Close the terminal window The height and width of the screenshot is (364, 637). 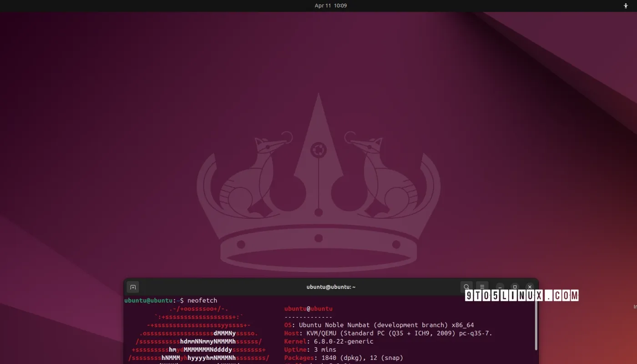[530, 287]
